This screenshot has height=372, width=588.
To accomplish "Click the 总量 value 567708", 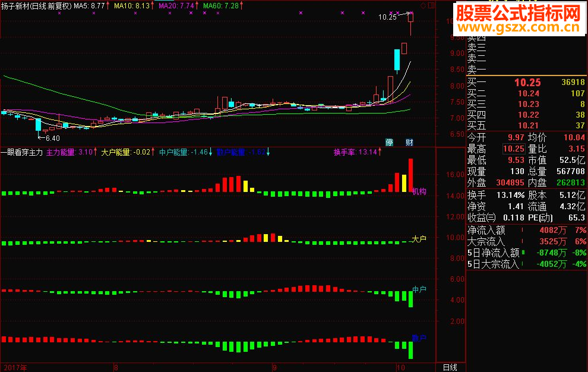I will 571,171.
